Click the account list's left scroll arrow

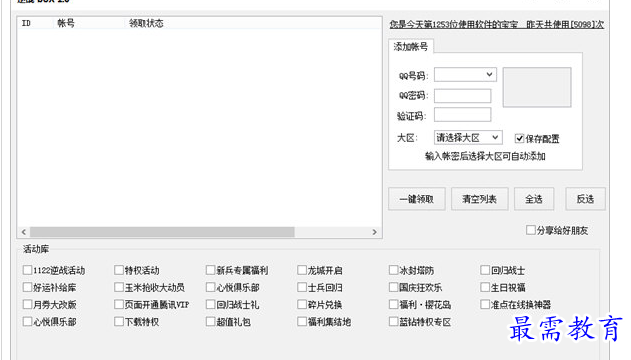point(24,232)
